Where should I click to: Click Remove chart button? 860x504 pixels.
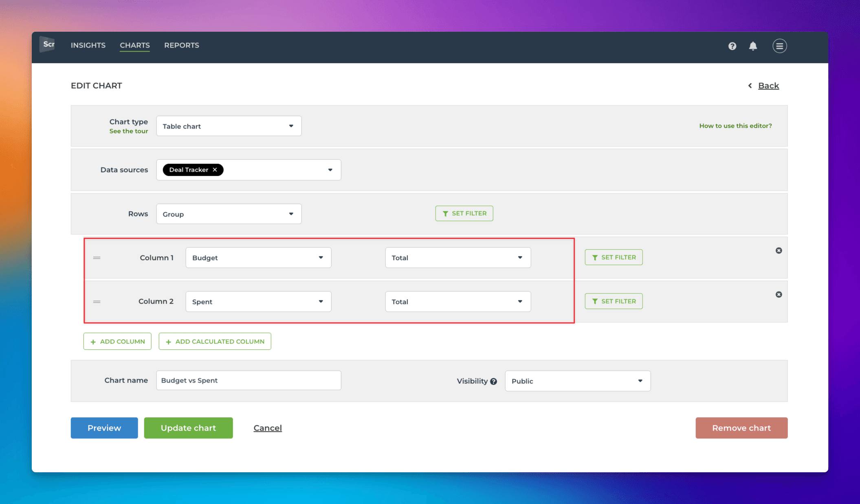(x=741, y=428)
